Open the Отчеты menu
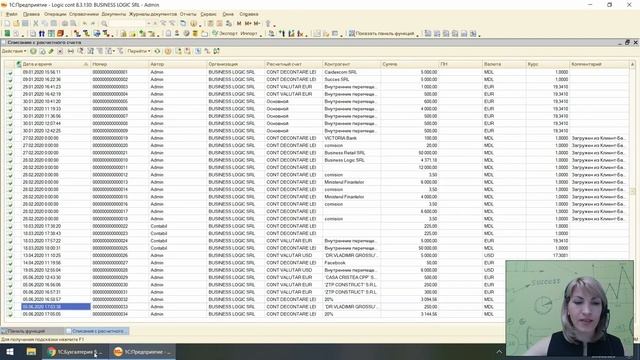640x360 pixels. (188, 14)
